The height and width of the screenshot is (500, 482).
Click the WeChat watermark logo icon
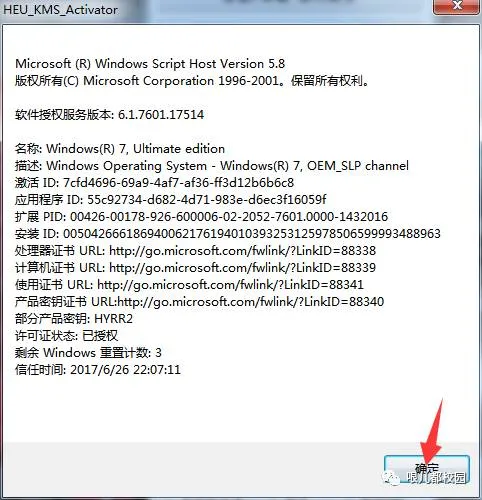(393, 478)
